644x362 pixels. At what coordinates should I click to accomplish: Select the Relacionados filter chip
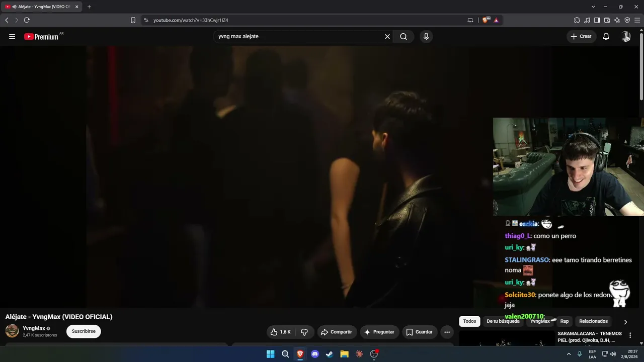594,321
